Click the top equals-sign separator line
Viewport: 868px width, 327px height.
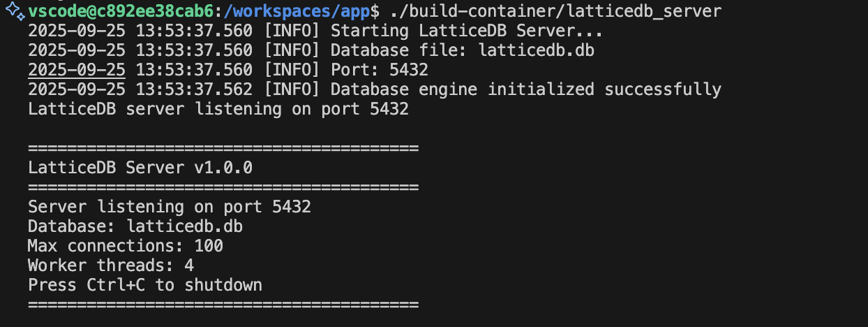pos(223,148)
